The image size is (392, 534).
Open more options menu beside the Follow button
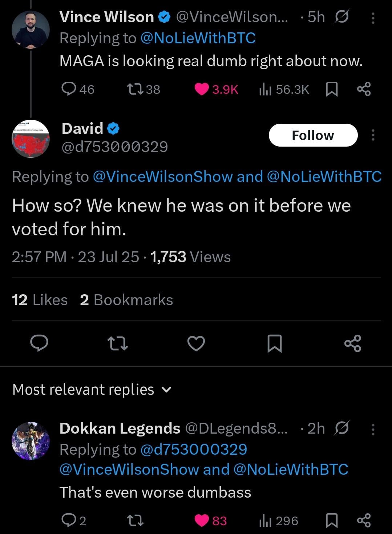click(373, 135)
